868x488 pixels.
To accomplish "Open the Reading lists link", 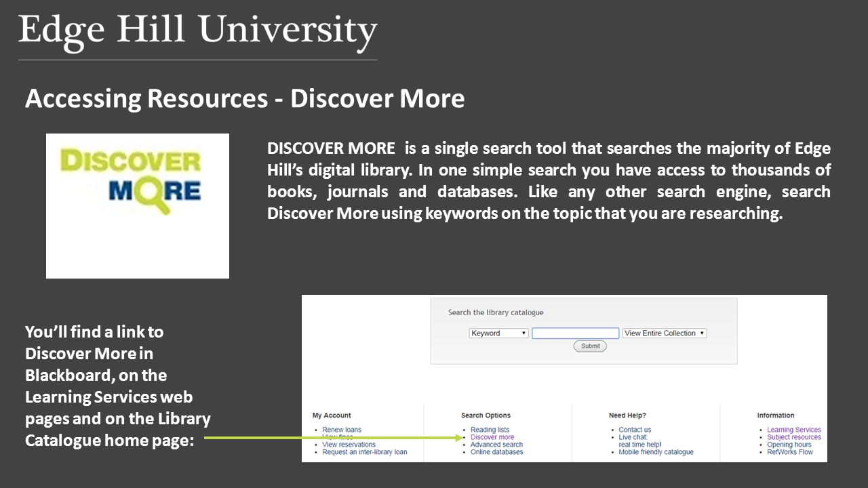I will tap(490, 430).
